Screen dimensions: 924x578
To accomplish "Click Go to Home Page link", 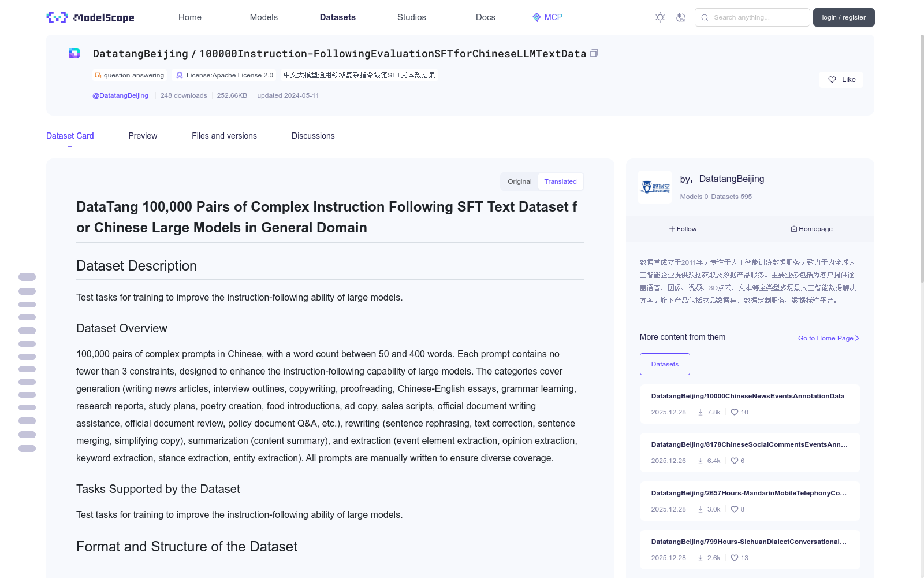I will click(829, 338).
